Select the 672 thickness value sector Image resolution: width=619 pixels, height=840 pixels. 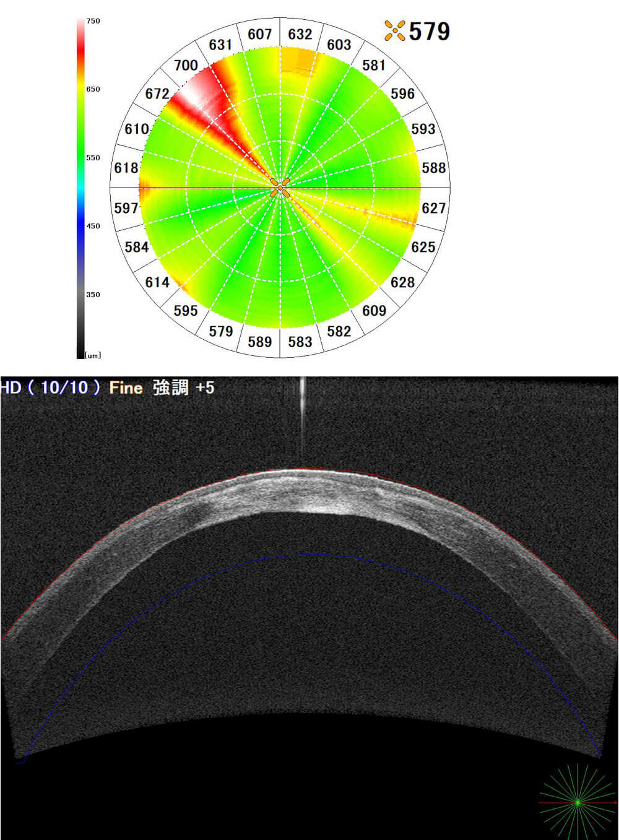coord(157,93)
